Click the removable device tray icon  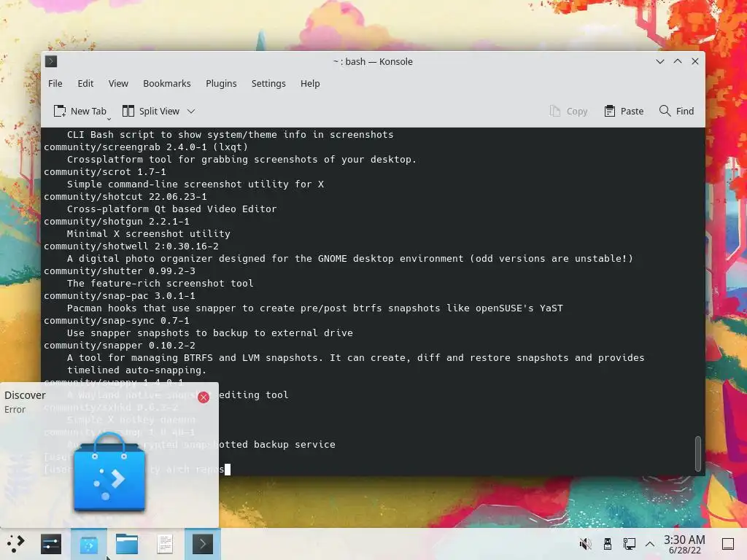(x=608, y=544)
